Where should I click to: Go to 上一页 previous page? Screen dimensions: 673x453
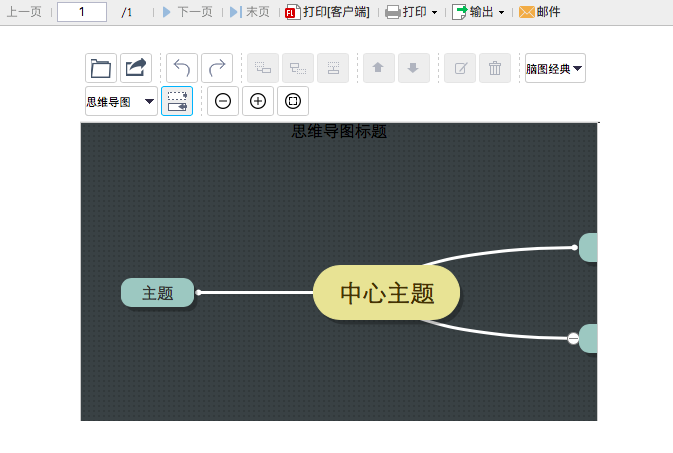tap(24, 12)
